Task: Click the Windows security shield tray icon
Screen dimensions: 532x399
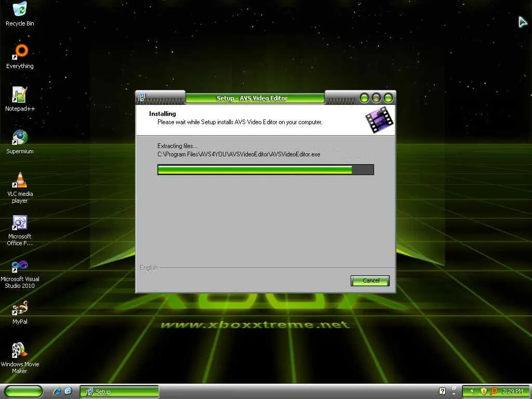Action: click(x=484, y=391)
